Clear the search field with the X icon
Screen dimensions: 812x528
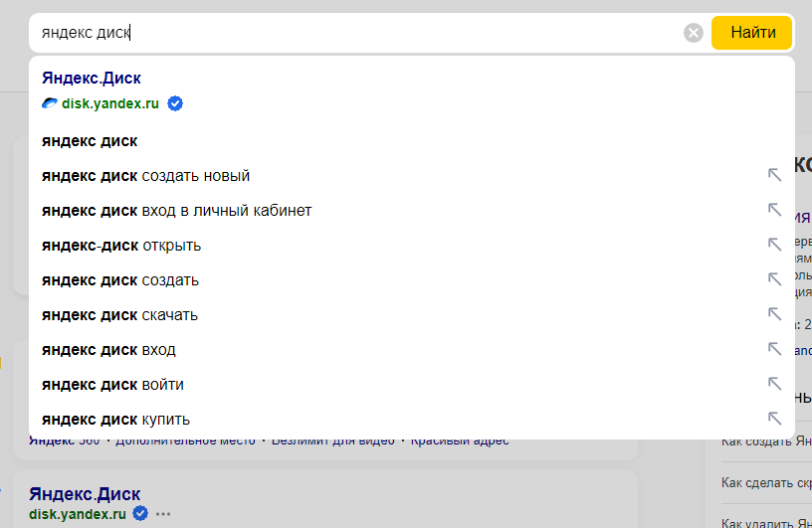click(693, 33)
